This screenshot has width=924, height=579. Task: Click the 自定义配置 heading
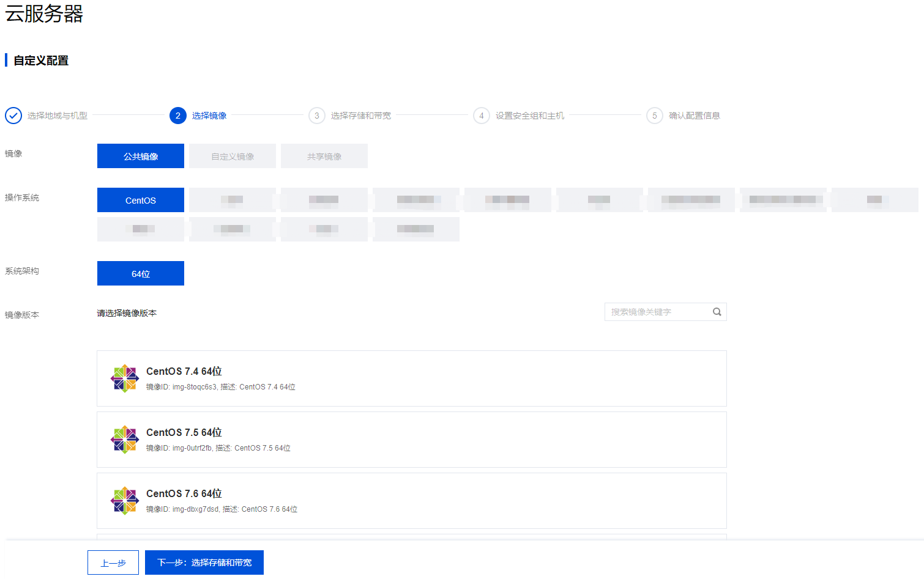41,61
